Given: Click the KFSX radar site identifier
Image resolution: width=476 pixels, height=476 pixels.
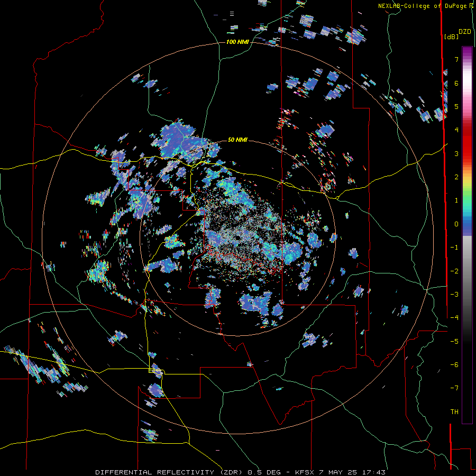Looking at the screenshot, I should [x=305, y=472].
